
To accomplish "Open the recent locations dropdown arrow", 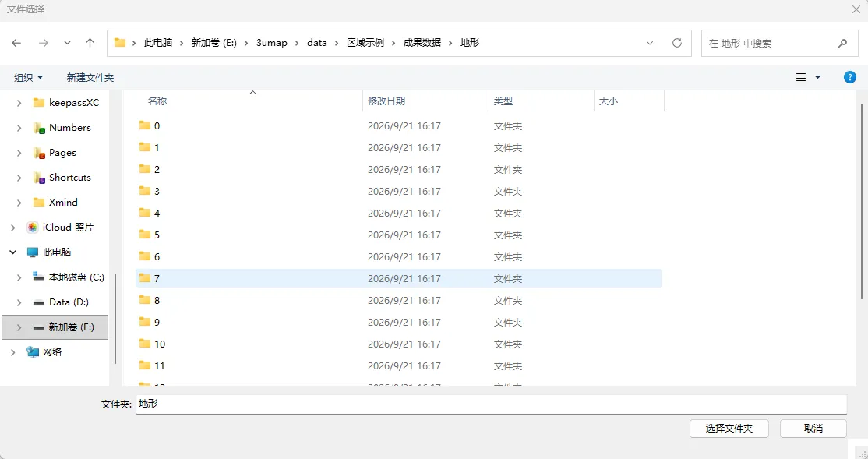I will [x=67, y=43].
